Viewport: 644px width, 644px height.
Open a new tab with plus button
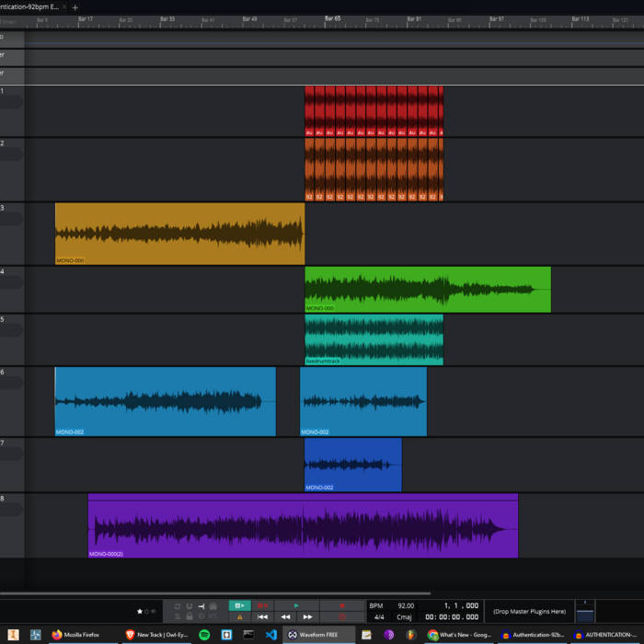click(75, 6)
